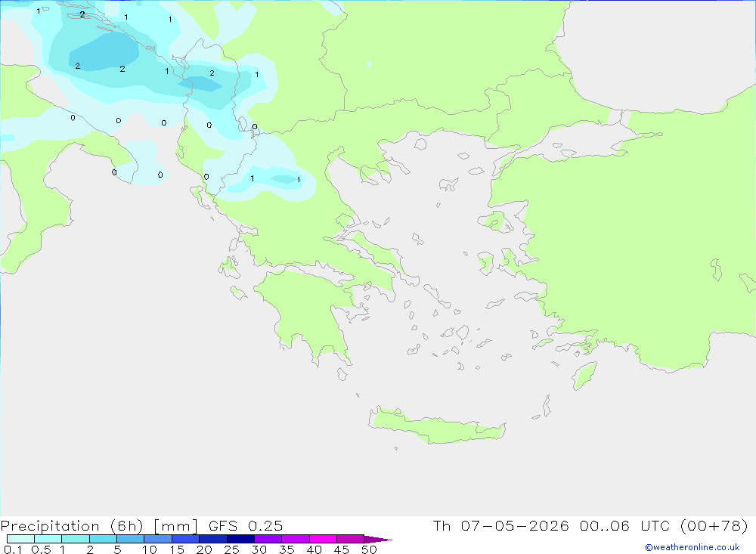
Task: Click the legend label '45'
Action: point(342,549)
